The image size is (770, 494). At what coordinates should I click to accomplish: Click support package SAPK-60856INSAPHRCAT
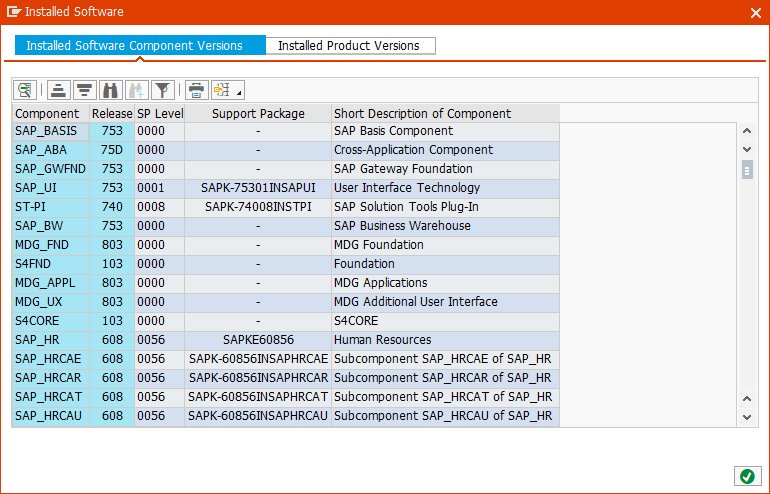[x=258, y=397]
